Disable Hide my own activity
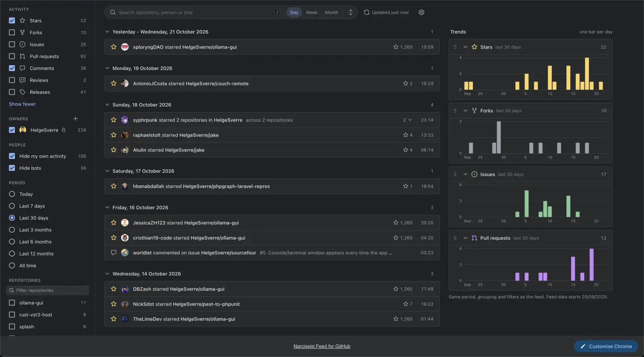The height and width of the screenshot is (357, 644). [x=12, y=156]
